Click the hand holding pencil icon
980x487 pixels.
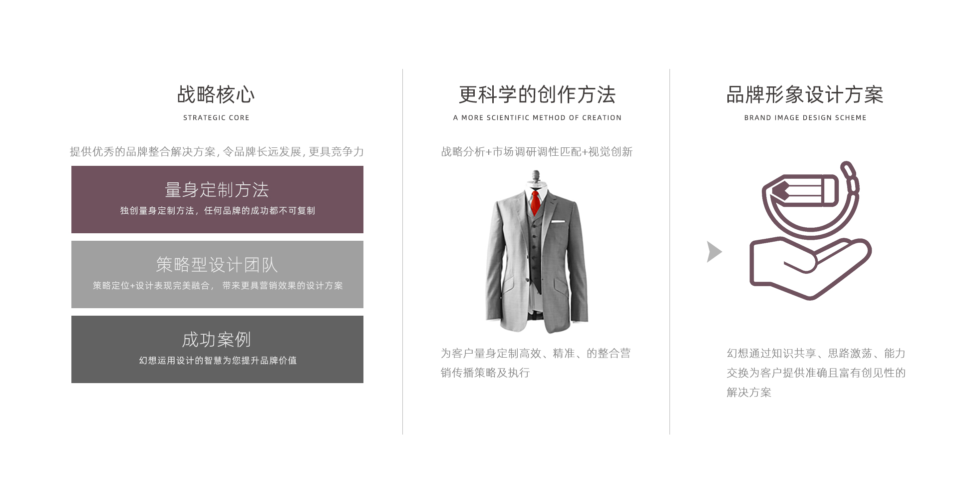point(810,230)
